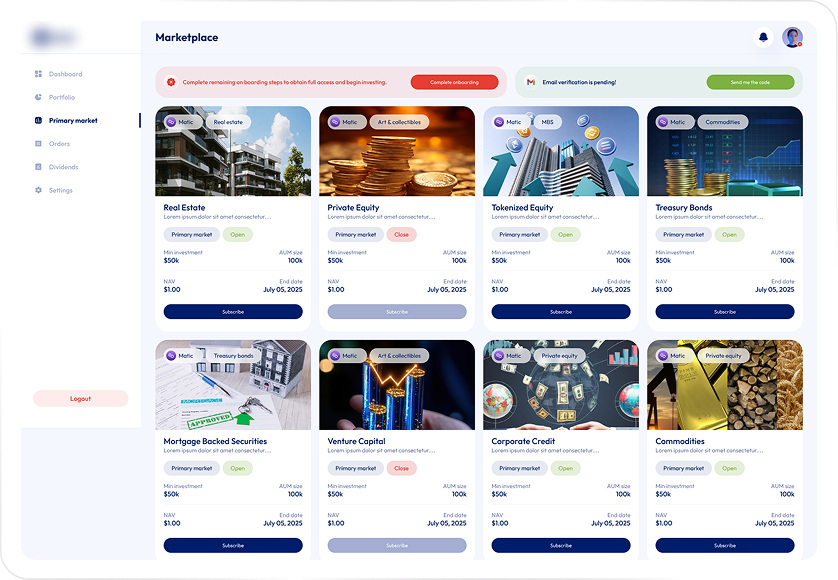838x580 pixels.
Task: Subscribe to the Real Estate asset
Action: point(233,312)
